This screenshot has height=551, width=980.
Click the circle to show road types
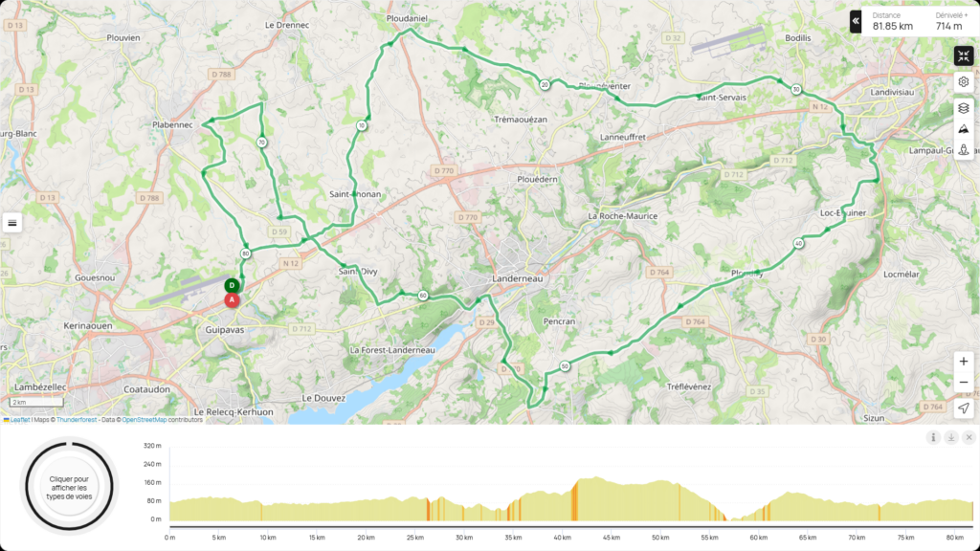click(x=69, y=487)
